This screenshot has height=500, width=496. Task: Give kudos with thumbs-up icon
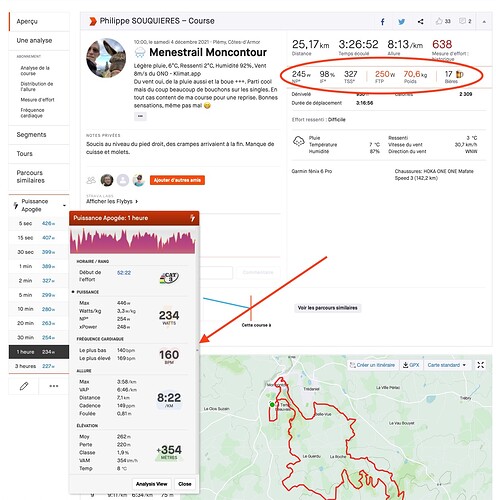[439, 21]
